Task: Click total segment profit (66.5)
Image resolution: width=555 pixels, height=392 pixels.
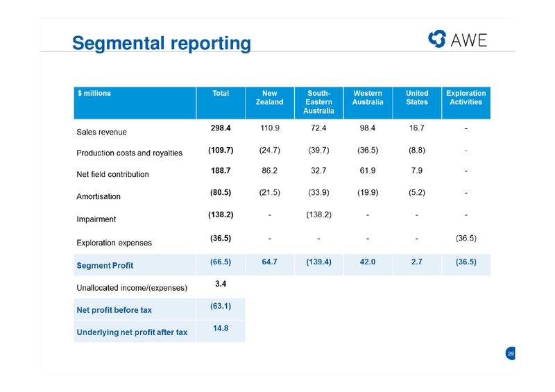Action: point(221,262)
